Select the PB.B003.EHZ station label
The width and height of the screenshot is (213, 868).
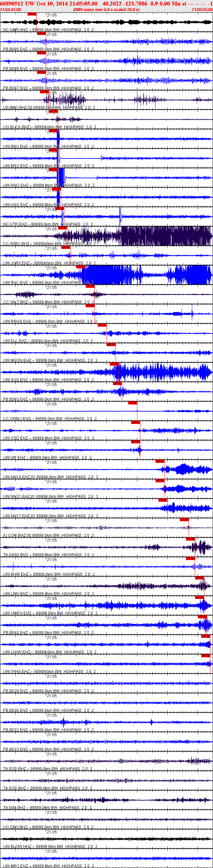coord(49,400)
